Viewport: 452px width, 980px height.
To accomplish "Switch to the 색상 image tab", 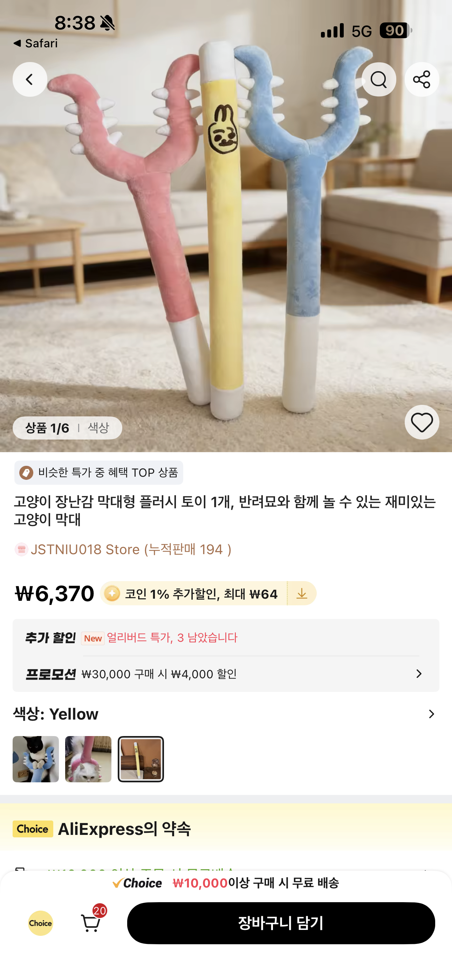I will pos(98,428).
